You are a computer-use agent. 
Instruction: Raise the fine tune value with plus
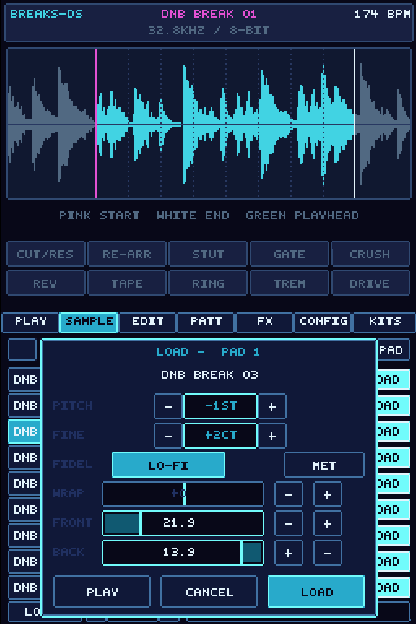point(272,436)
